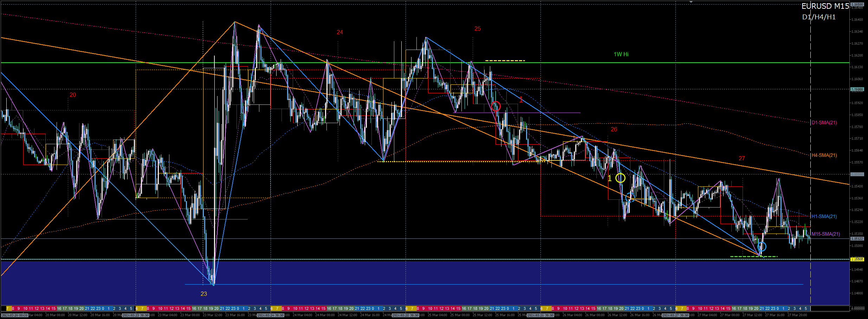Select the yellow circle marker labeled 1
The image size is (868, 319).
pos(620,178)
